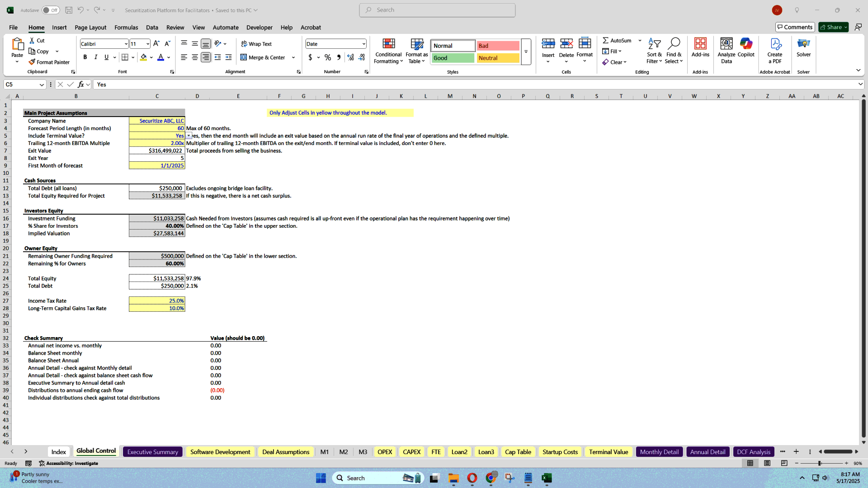Switch to DCF Analysis sheet tab
This screenshot has height=488, width=868.
(754, 452)
